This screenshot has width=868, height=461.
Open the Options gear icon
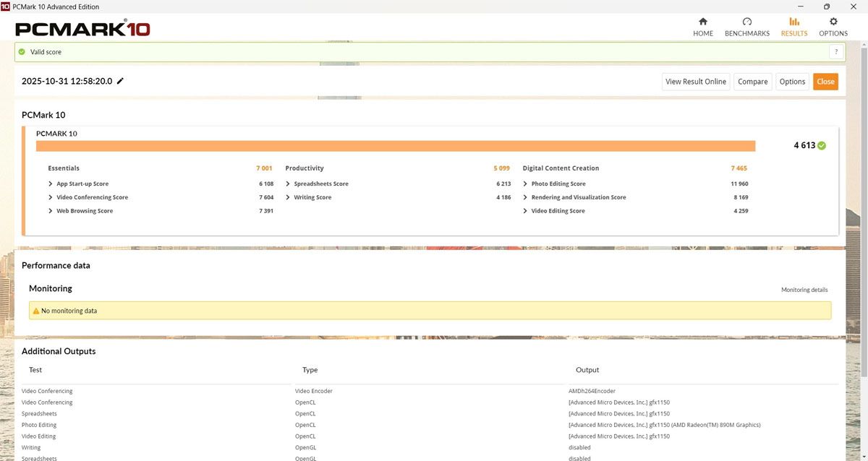click(833, 22)
